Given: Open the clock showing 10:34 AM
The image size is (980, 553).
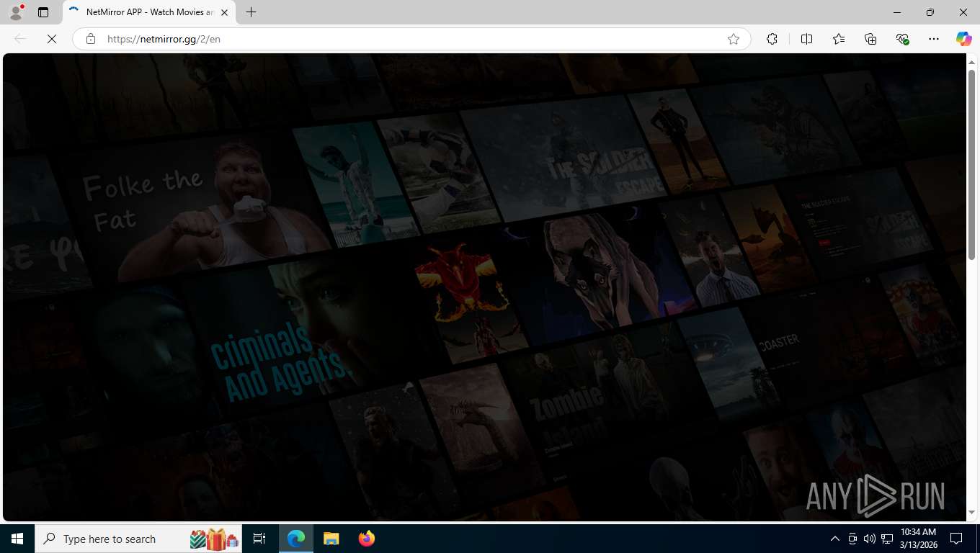Looking at the screenshot, I should (x=918, y=539).
